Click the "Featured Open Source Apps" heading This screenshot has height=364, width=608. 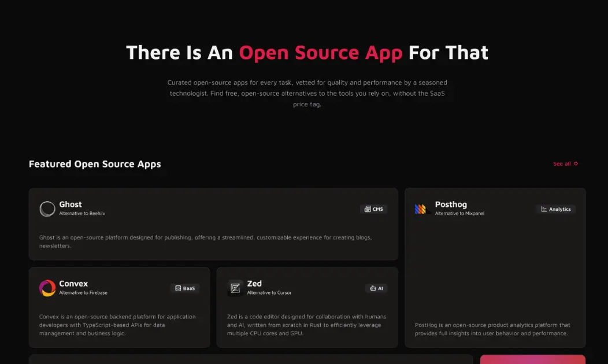[x=95, y=164]
